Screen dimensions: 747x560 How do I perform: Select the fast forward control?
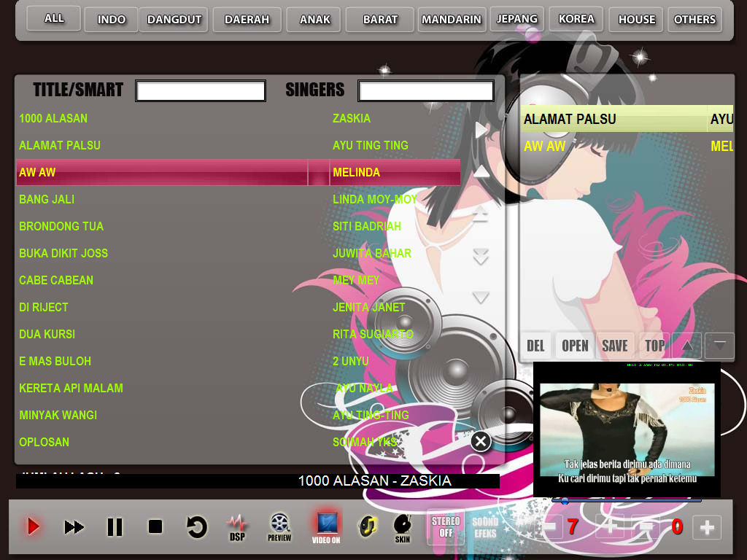point(72,526)
